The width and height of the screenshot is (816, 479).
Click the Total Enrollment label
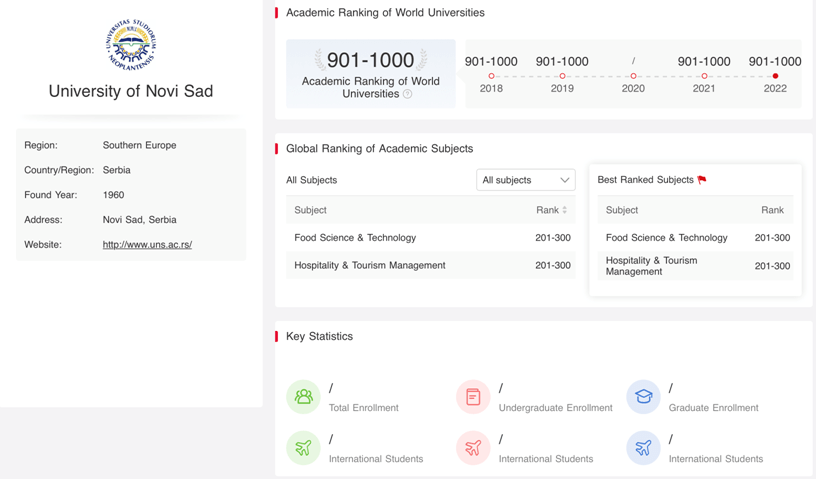point(363,408)
